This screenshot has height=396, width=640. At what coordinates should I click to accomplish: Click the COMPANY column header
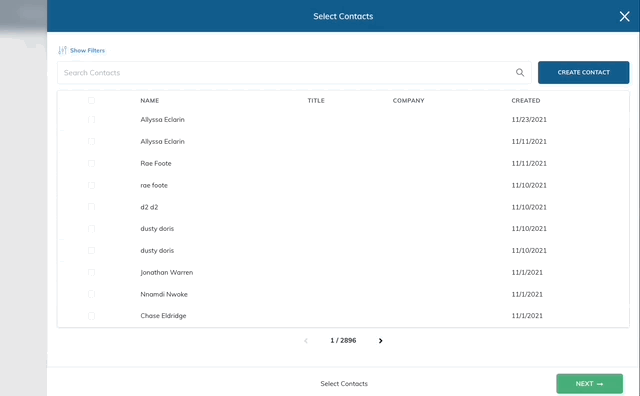409,100
